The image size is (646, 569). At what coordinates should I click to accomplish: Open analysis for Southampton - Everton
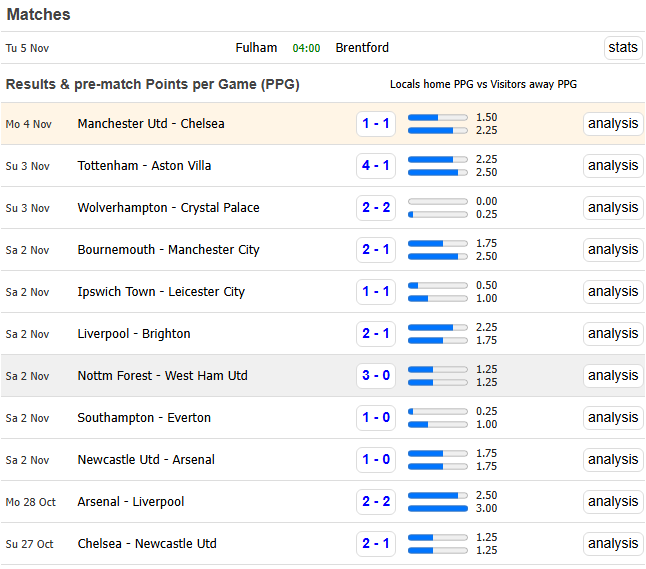tap(613, 418)
